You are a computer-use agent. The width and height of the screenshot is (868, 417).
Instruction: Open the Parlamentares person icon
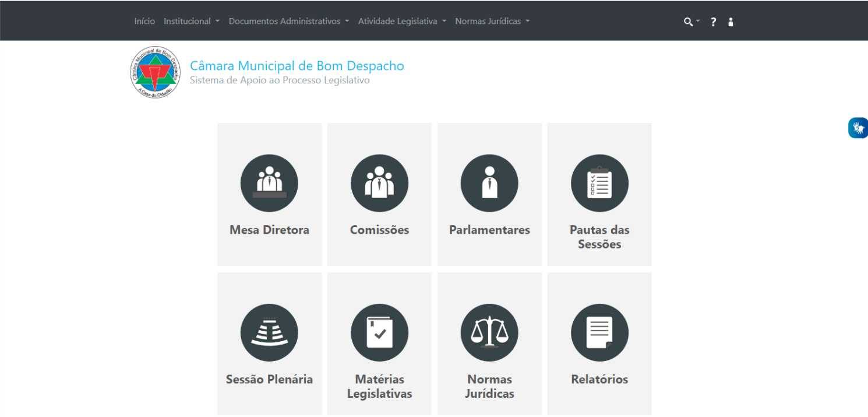point(489,183)
